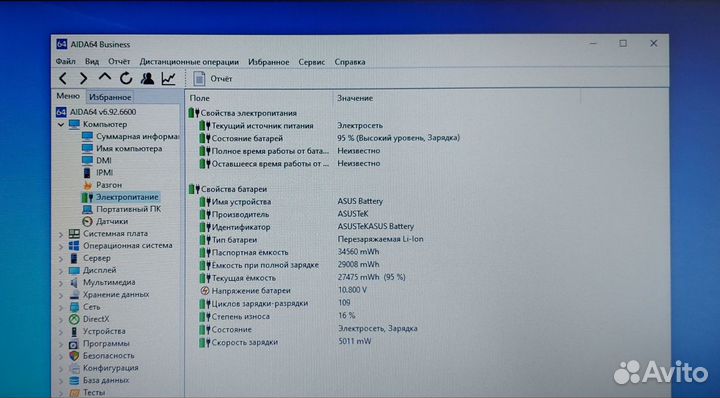The height and width of the screenshot is (398, 720).
Task: Click the DirectX Xbox icon
Action: tap(74, 319)
